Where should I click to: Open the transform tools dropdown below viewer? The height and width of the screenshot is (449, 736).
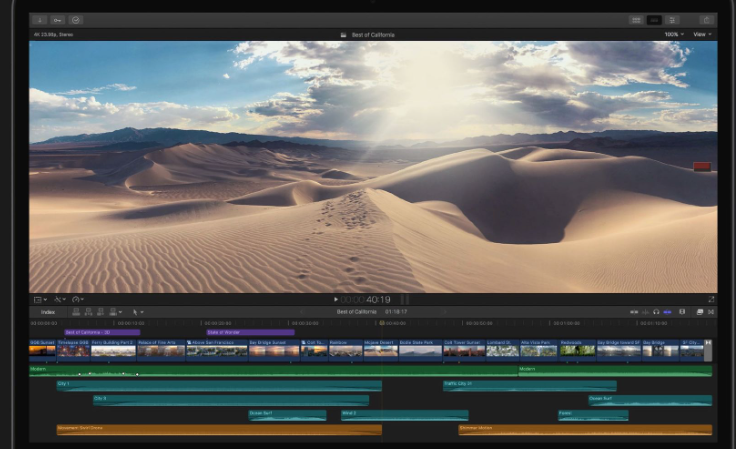(40, 299)
